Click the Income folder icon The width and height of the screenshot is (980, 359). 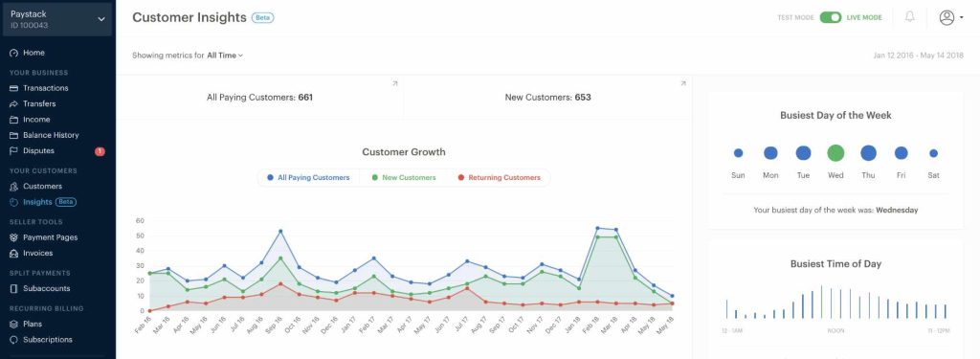pyautogui.click(x=13, y=120)
